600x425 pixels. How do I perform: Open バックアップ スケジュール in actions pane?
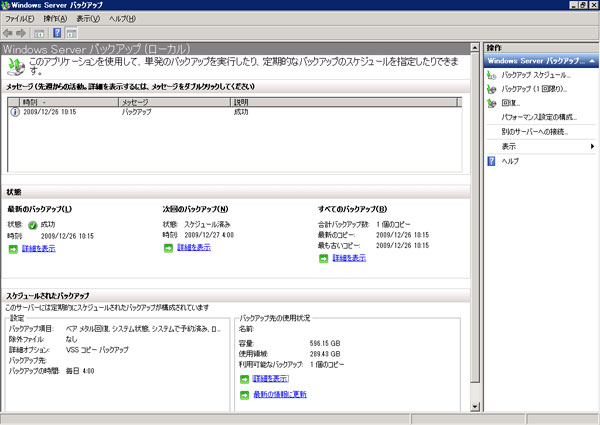(536, 75)
